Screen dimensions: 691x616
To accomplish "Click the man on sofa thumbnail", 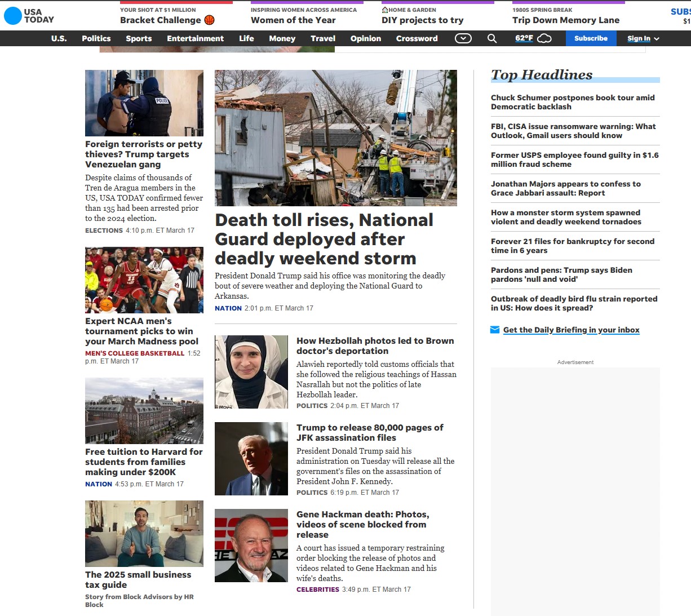I will tap(144, 534).
